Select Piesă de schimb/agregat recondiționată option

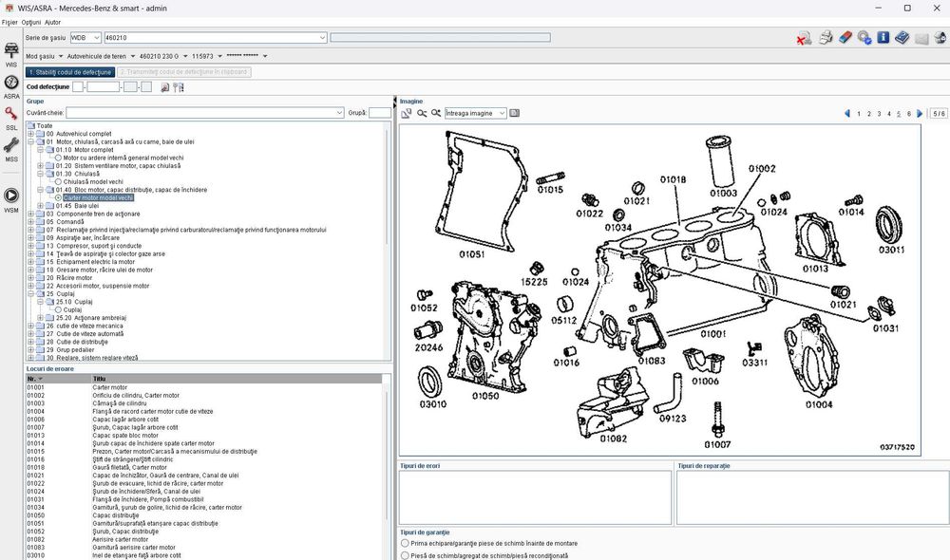click(405, 556)
